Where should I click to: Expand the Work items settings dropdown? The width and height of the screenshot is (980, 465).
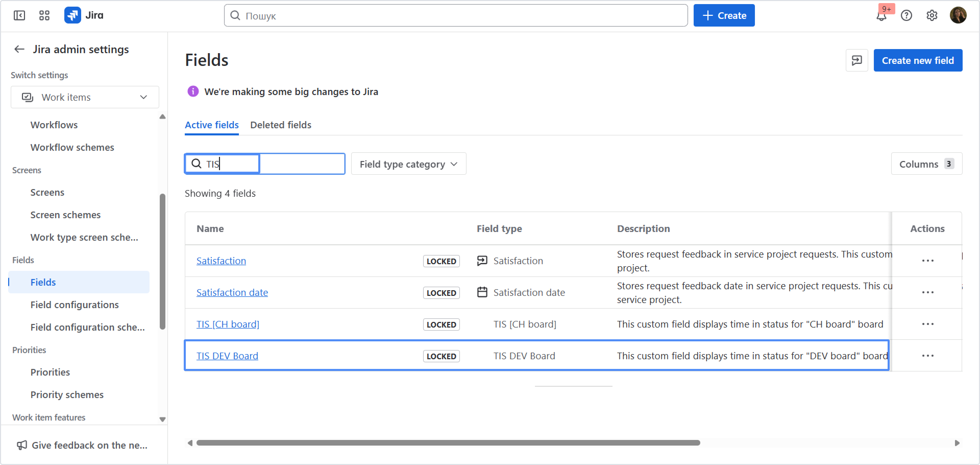click(85, 97)
